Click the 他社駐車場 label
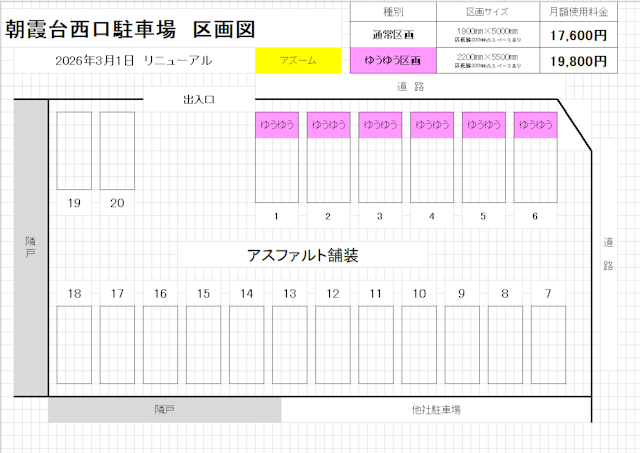Screen dimensions: 640x453 [436, 410]
